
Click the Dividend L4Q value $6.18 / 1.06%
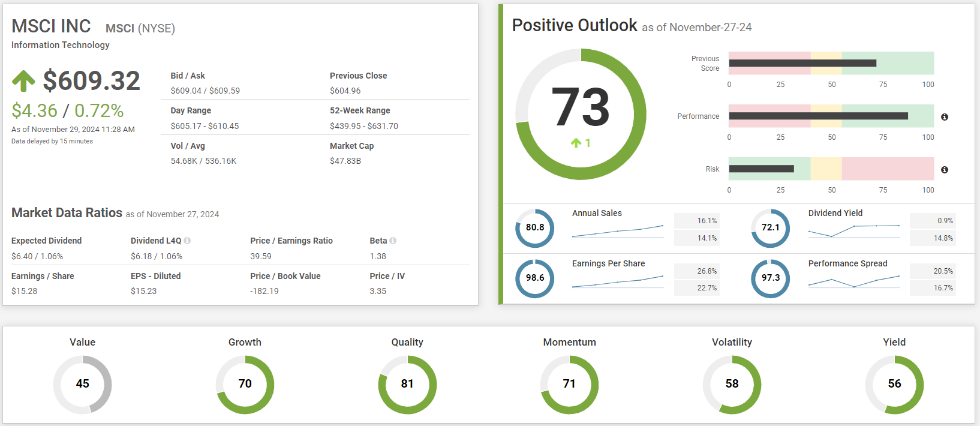(157, 256)
